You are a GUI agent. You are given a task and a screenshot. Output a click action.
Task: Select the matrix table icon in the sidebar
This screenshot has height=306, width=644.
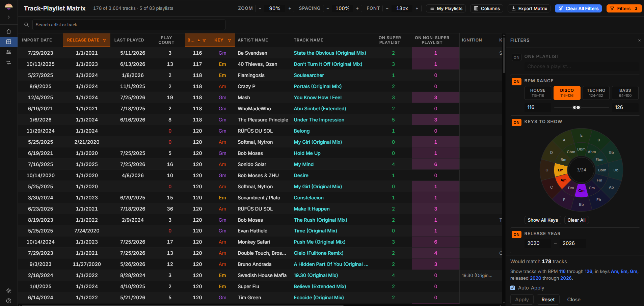9,42
